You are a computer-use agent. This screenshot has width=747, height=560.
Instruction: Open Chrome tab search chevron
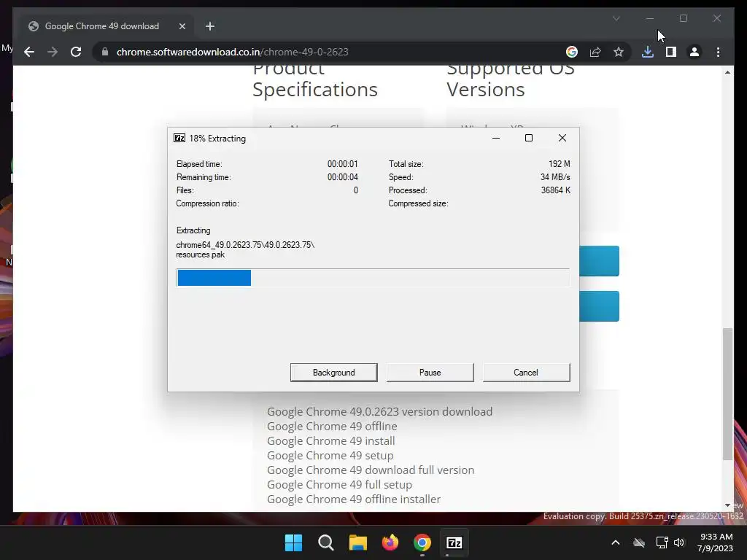tap(616, 18)
